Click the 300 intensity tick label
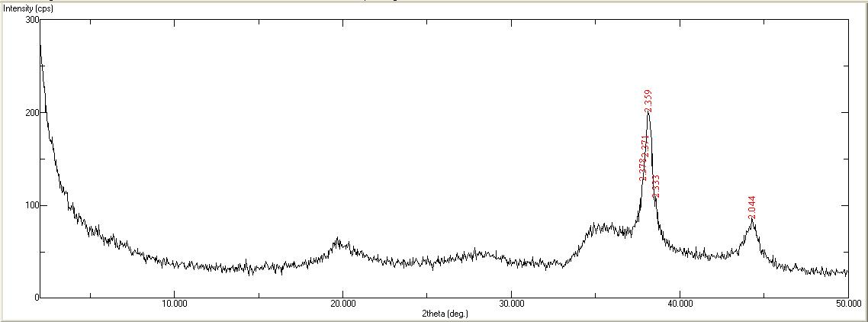868x322 pixels. (31, 20)
